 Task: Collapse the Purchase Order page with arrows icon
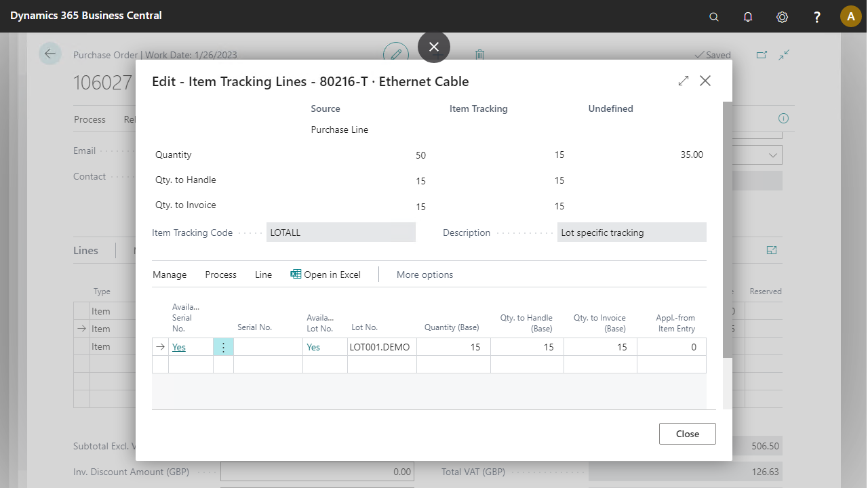pyautogui.click(x=785, y=55)
